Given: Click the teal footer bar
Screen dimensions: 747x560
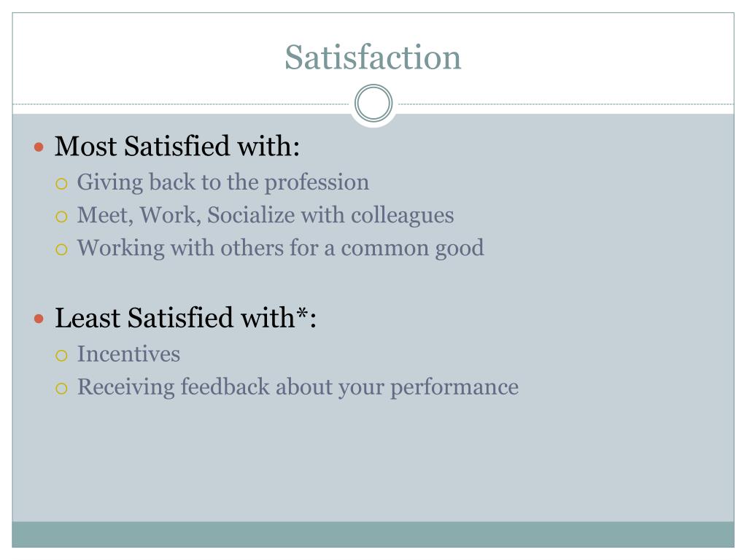Looking at the screenshot, I should [x=373, y=534].
